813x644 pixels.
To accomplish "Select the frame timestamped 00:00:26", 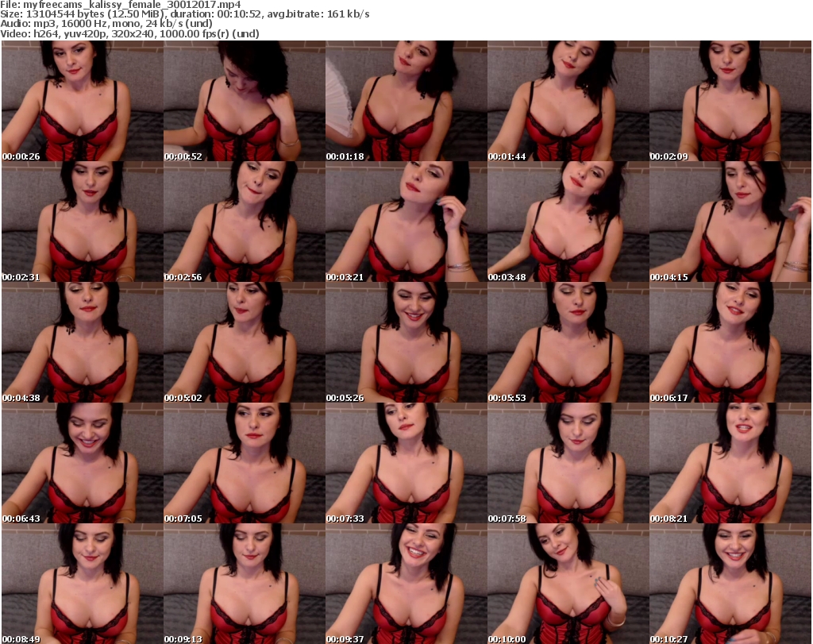I will point(83,101).
